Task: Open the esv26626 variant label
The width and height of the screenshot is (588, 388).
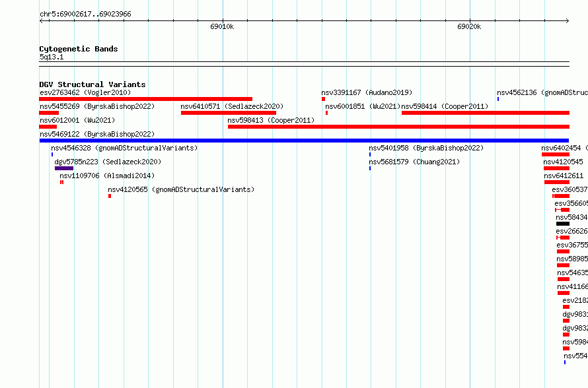Action: click(571, 231)
